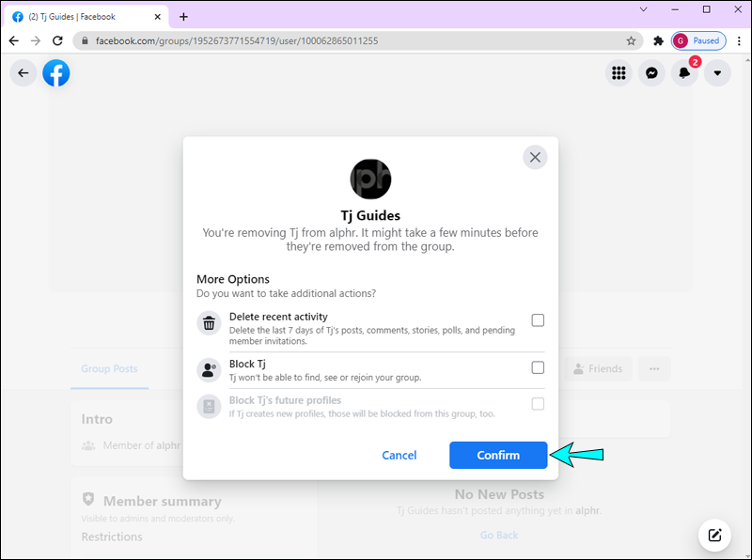Open the Facebook menu grid icon
Image resolution: width=752 pixels, height=560 pixels.
tap(619, 73)
